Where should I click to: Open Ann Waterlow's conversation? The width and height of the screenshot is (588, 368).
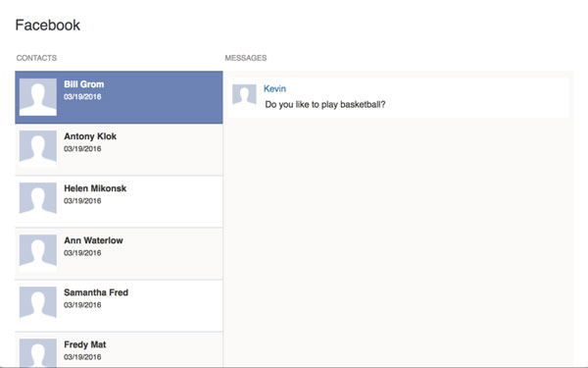pyautogui.click(x=119, y=254)
